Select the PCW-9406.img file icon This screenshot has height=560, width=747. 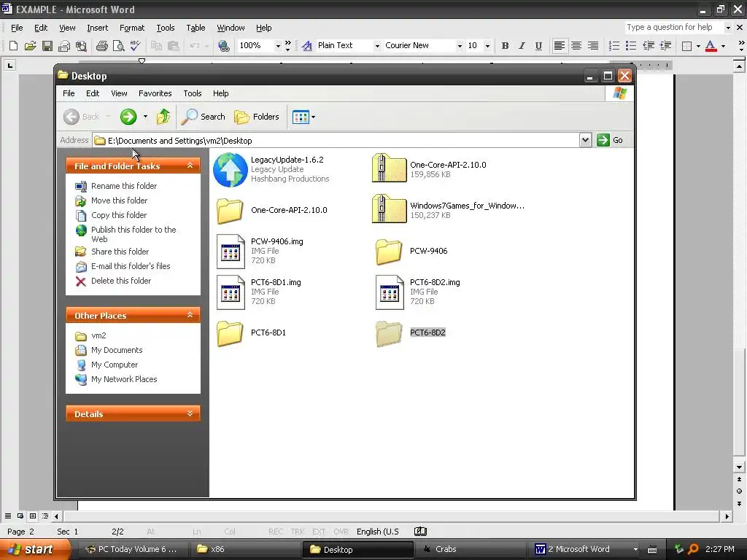(x=231, y=252)
